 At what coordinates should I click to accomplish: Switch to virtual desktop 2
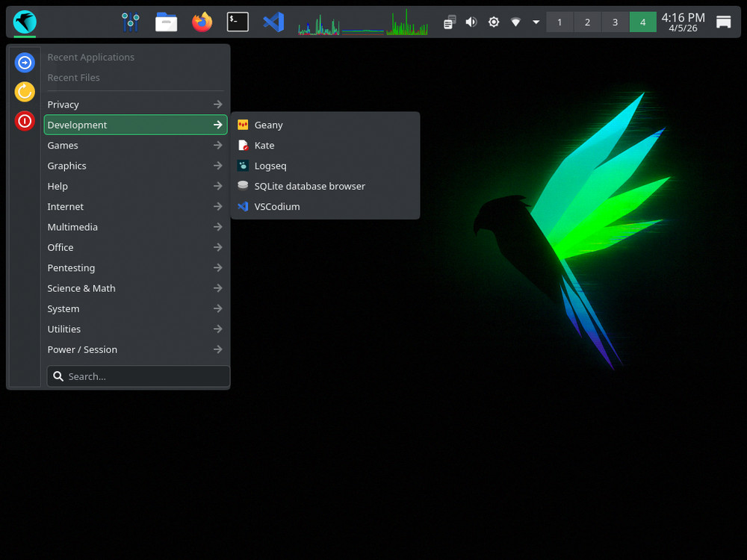click(587, 22)
